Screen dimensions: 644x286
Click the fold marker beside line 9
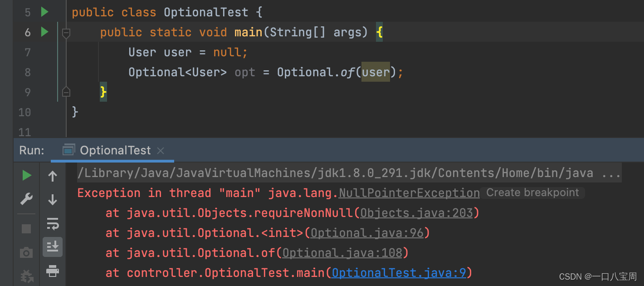pos(66,91)
